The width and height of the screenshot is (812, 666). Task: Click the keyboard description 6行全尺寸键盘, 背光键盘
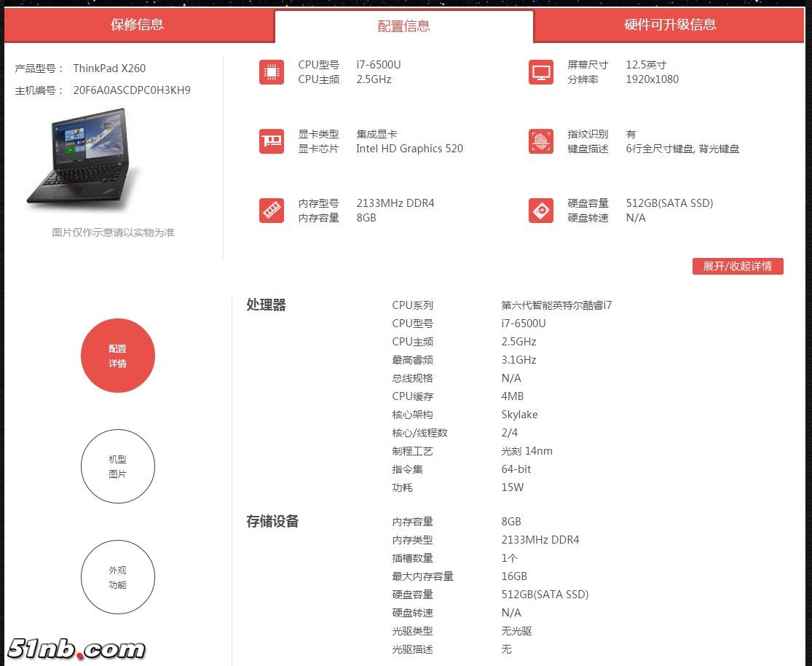click(x=682, y=149)
